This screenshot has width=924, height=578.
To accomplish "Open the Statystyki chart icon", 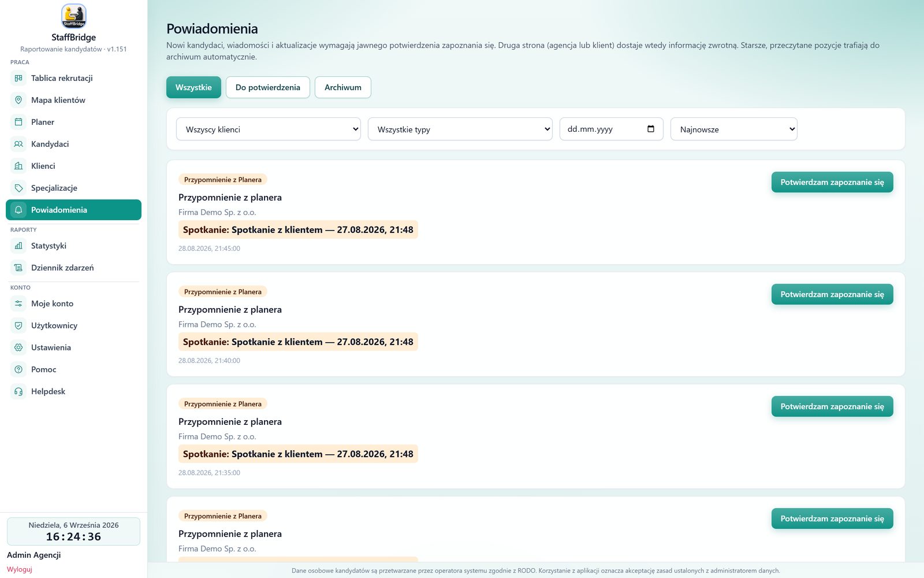I will click(18, 246).
